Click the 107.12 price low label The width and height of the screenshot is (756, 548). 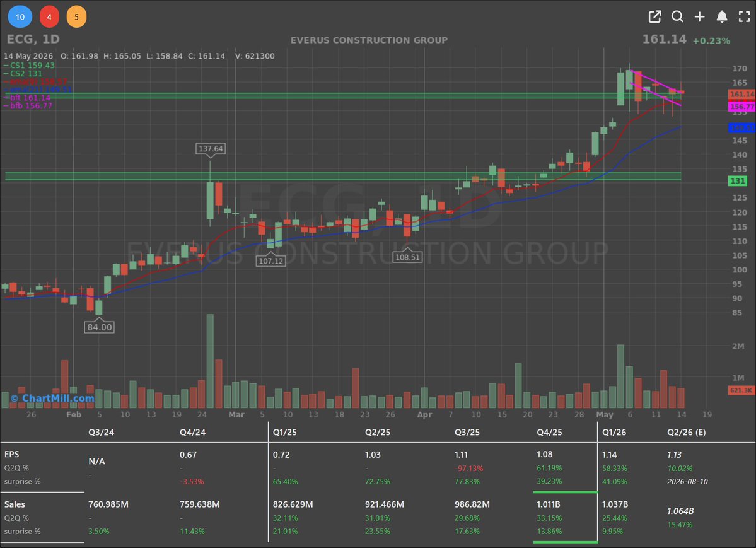coord(270,261)
